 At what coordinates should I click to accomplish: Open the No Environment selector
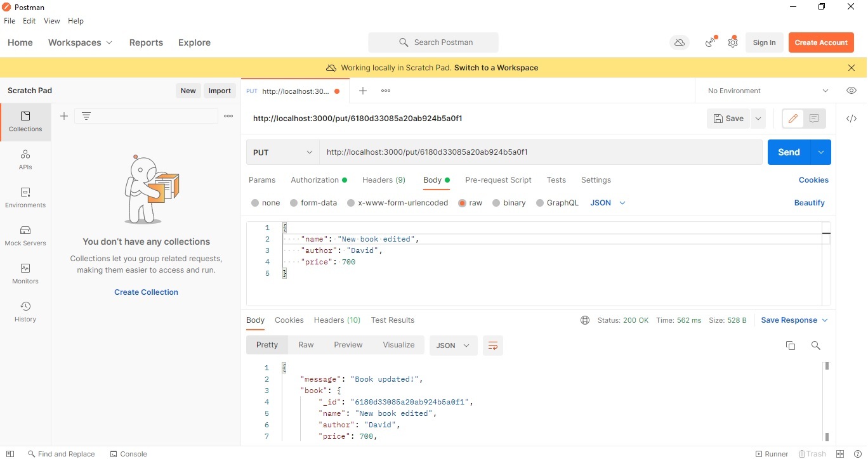click(768, 91)
